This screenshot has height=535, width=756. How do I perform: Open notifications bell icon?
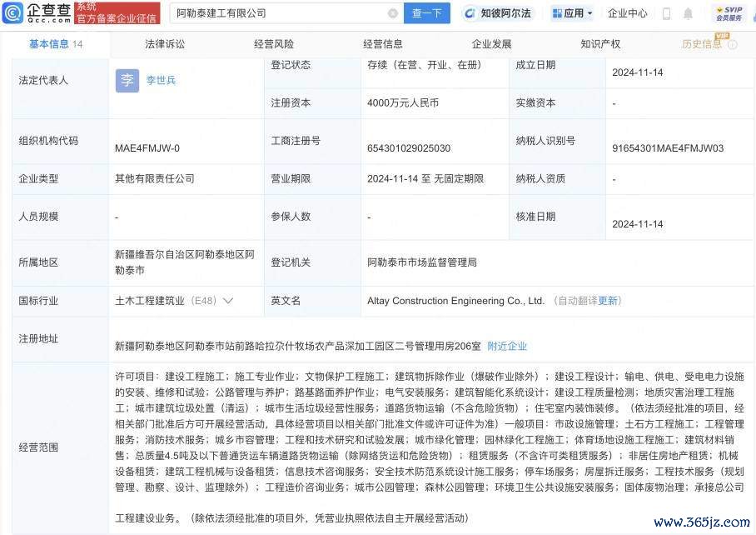[x=688, y=13]
